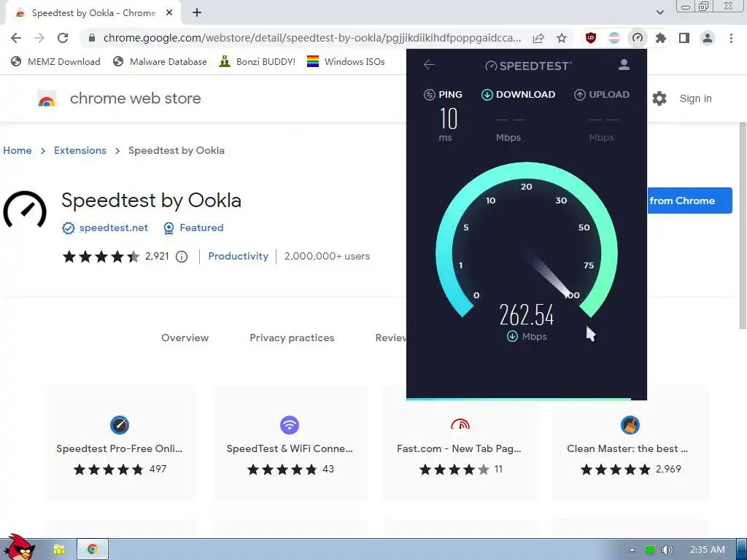Open Malware Database bookmark
Screen dimensions: 747x560
click(x=160, y=62)
